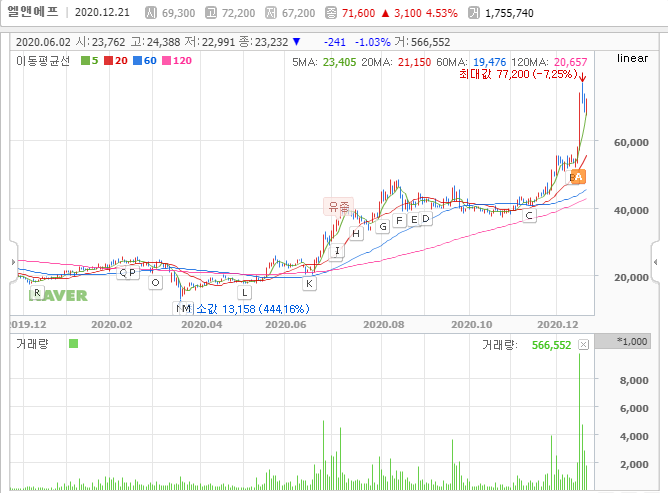Expand the chart's right edge arrow
Image resolution: width=668 pixels, height=493 pixels.
[x=655, y=262]
